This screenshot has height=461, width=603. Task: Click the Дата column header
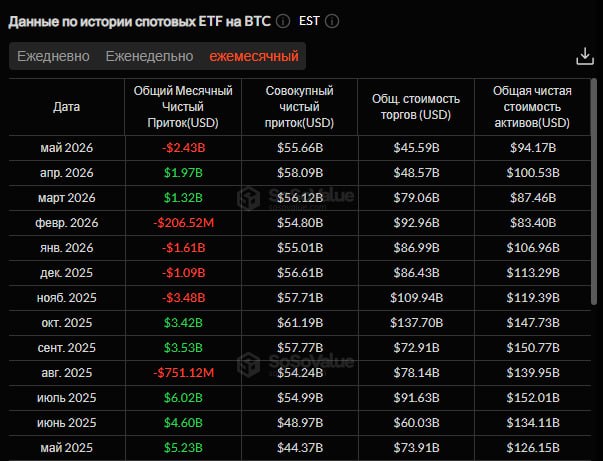click(67, 107)
